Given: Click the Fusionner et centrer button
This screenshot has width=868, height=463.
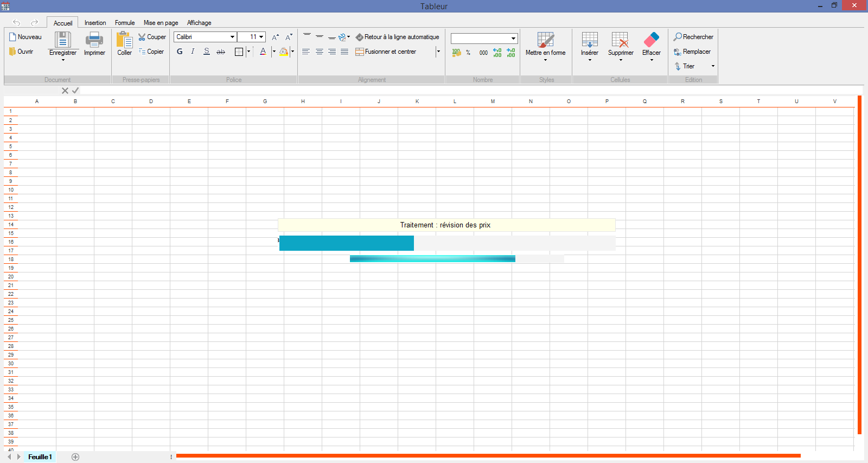Looking at the screenshot, I should click(386, 52).
